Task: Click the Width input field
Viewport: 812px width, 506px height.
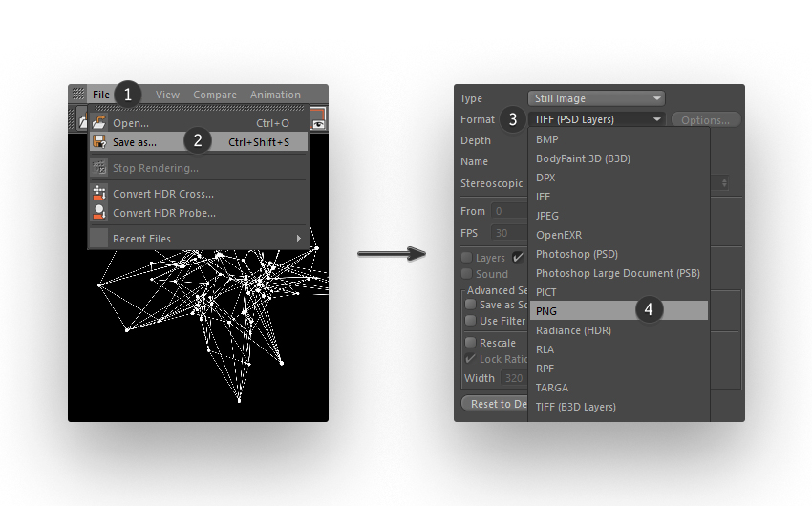Action: (x=514, y=378)
